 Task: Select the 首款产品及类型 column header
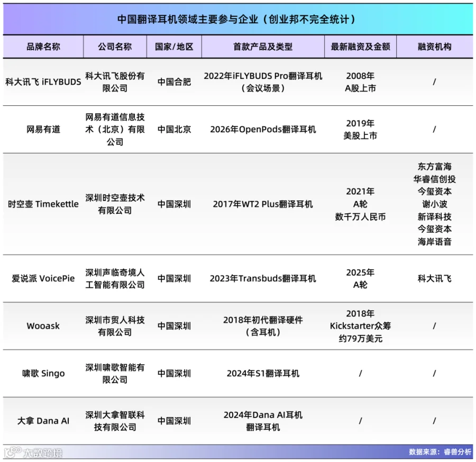pos(263,47)
